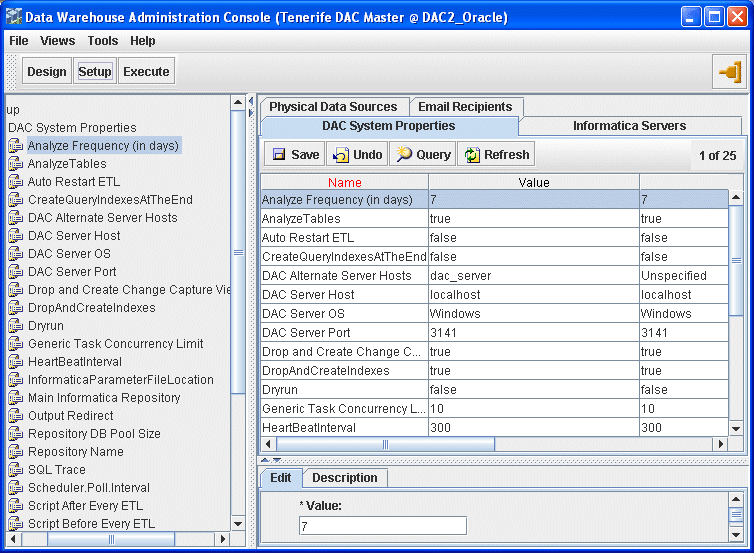Image resolution: width=754 pixels, height=553 pixels.
Task: Click the login/logout door icon at top right
Action: pyautogui.click(x=730, y=72)
